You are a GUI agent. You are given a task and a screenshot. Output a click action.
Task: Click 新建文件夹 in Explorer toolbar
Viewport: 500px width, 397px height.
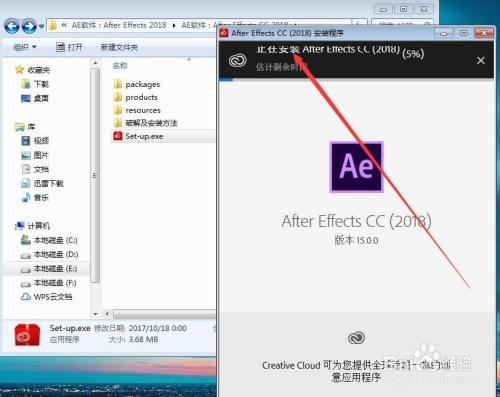tap(119, 47)
